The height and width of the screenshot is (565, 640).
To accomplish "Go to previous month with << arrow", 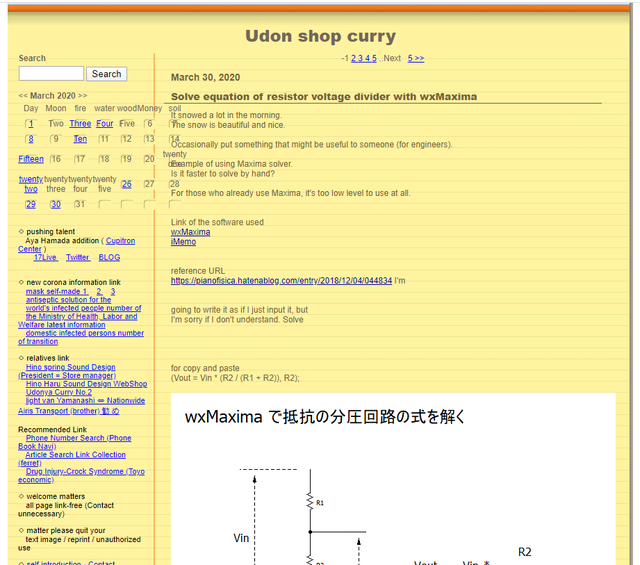I will tap(23, 96).
